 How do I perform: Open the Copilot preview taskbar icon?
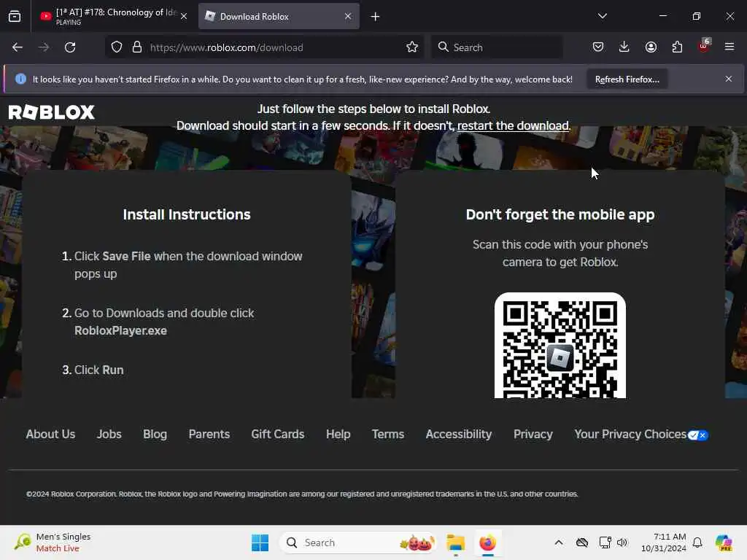[x=724, y=542]
